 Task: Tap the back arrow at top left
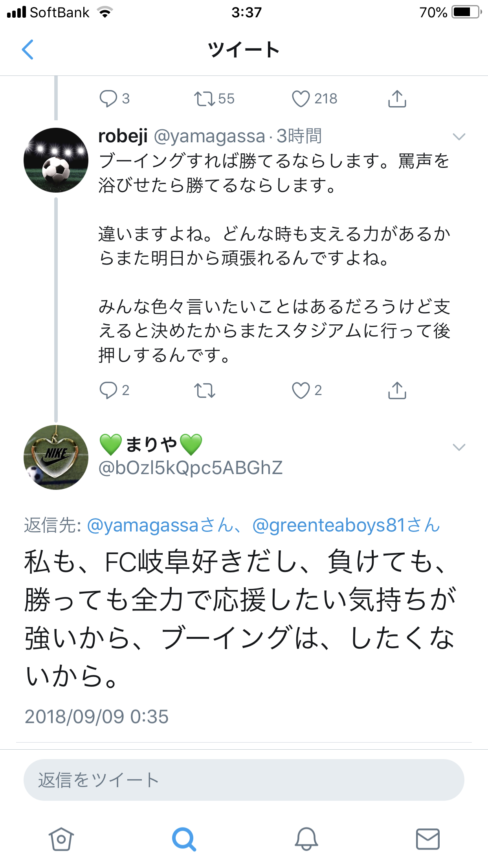click(28, 50)
